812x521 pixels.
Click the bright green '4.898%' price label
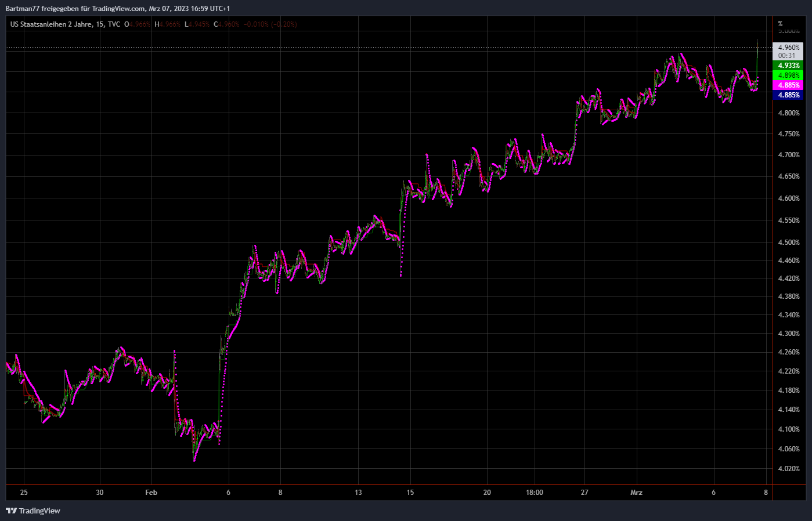point(788,75)
